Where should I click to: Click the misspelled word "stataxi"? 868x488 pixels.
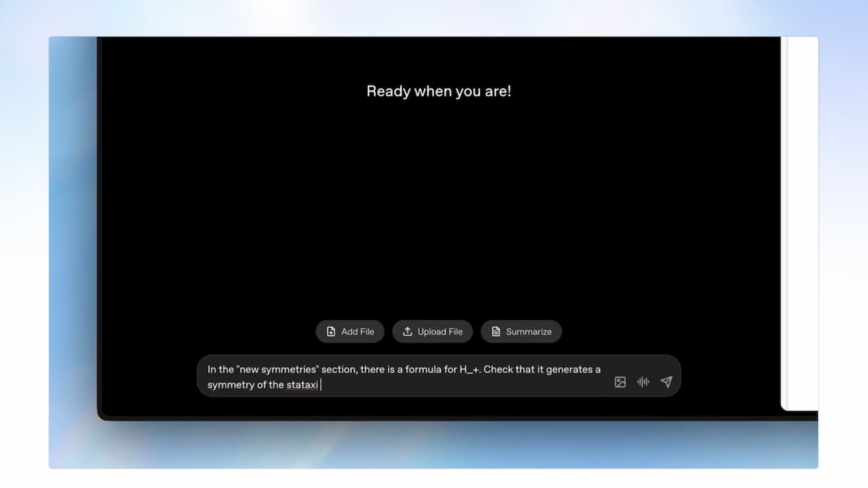click(302, 385)
